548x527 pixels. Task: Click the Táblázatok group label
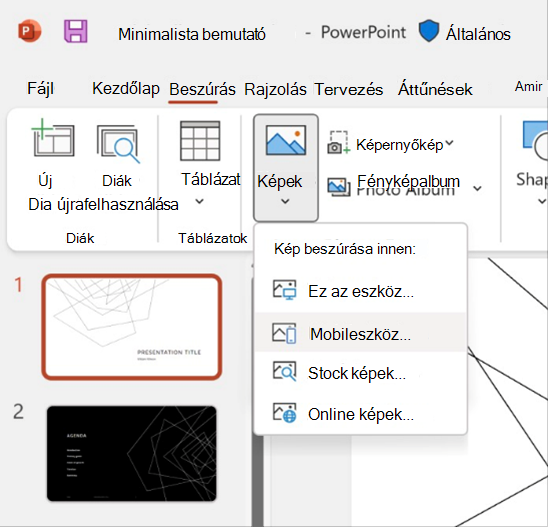click(212, 238)
